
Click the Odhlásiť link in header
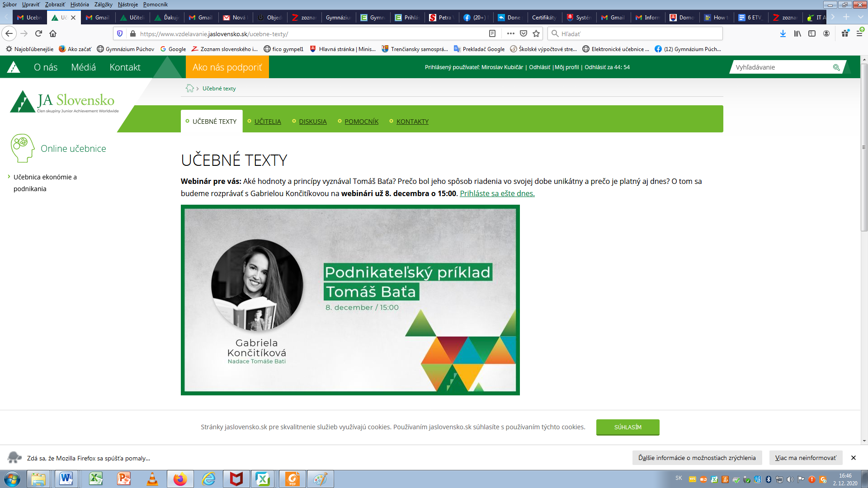pos(539,67)
